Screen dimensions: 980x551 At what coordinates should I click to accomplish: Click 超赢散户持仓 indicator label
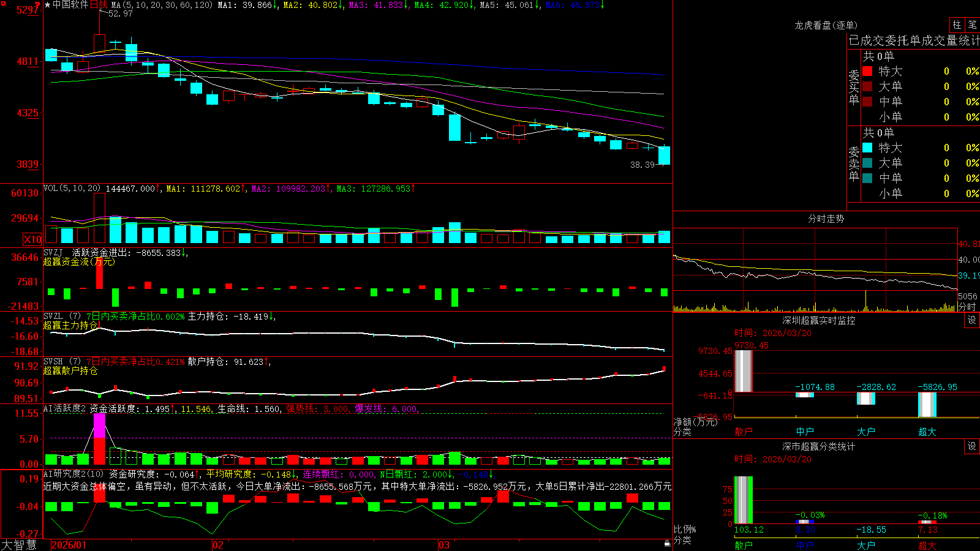[x=70, y=370]
